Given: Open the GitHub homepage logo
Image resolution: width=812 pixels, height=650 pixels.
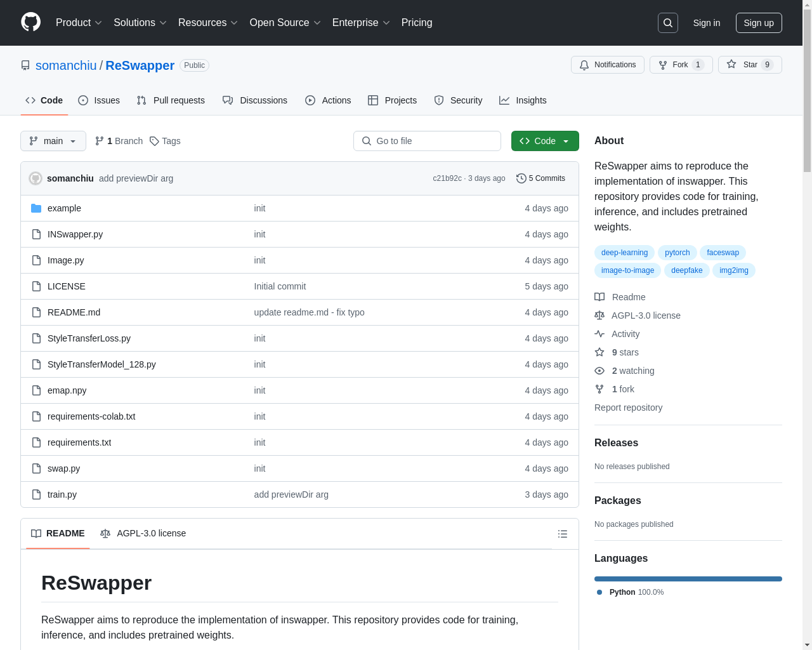Looking at the screenshot, I should click(30, 22).
